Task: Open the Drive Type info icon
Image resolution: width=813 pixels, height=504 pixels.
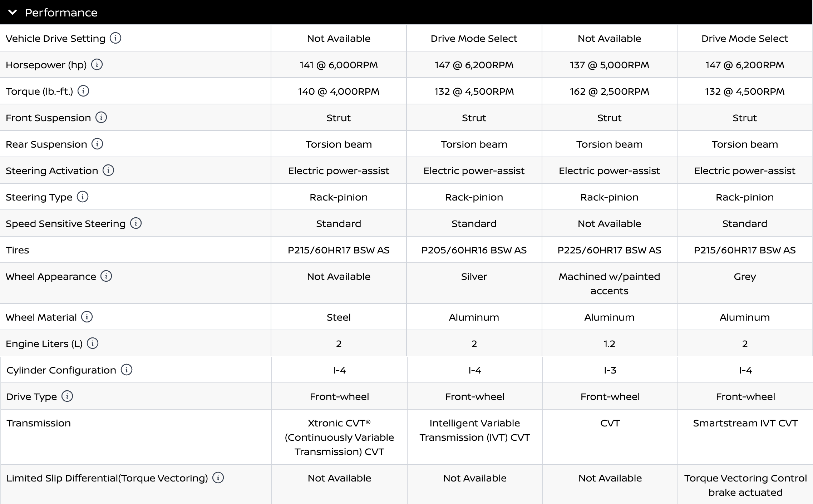Action: pyautogui.click(x=67, y=396)
